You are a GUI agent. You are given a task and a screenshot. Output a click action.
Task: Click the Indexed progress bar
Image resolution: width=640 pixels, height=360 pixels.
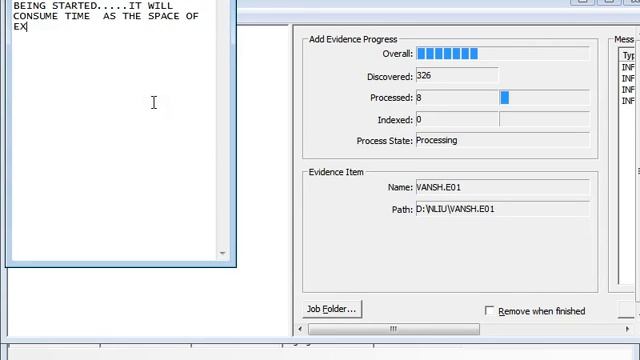(544, 120)
